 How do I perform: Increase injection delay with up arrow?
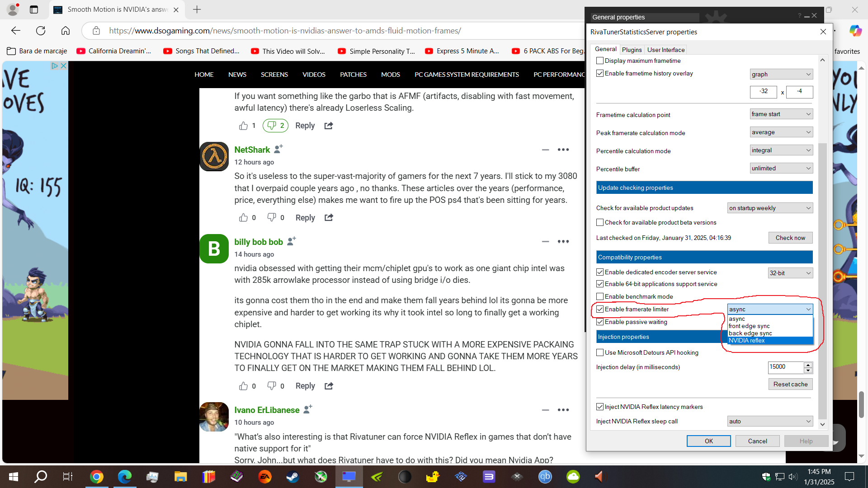808,364
